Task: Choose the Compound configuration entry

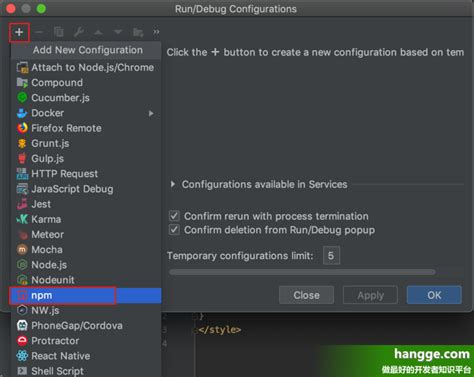Action: tap(86, 83)
